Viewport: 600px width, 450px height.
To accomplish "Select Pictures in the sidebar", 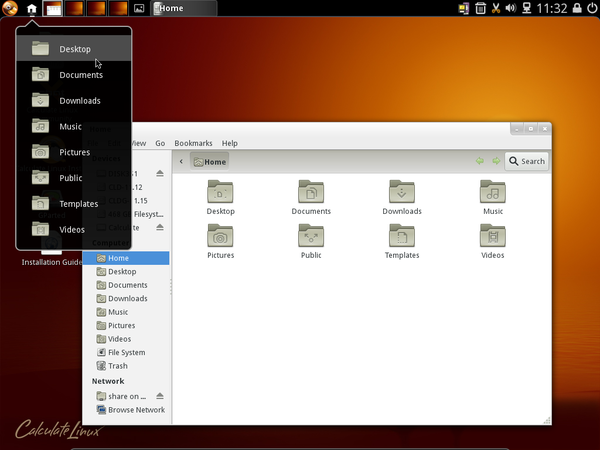I will point(126,325).
